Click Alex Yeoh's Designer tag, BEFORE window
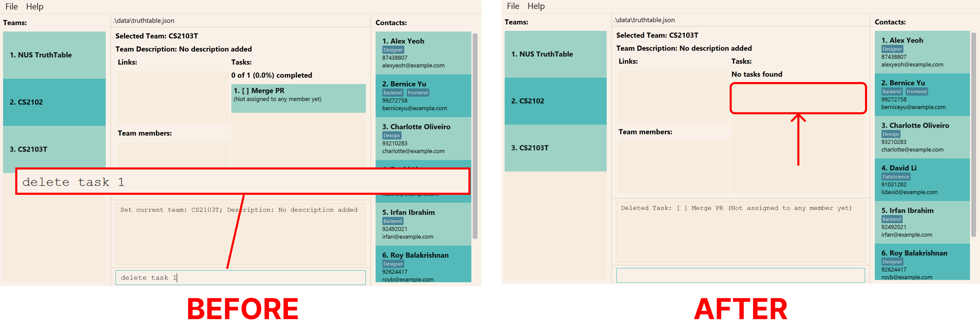 pos(393,50)
